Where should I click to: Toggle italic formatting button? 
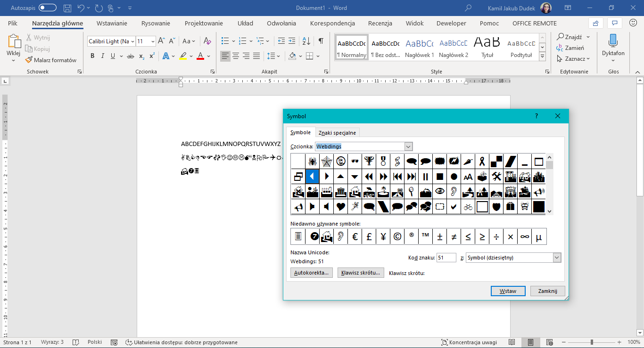[x=103, y=56]
